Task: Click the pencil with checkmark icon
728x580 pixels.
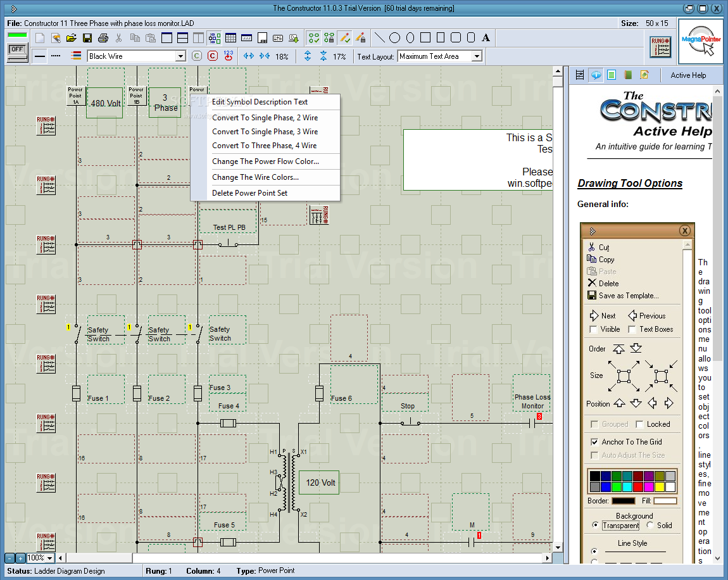Action: [344, 38]
